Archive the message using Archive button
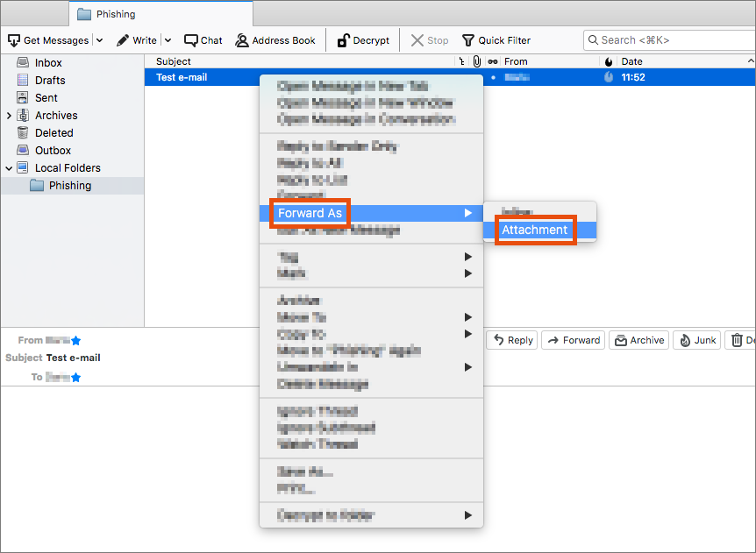The height and width of the screenshot is (553, 756). point(638,340)
